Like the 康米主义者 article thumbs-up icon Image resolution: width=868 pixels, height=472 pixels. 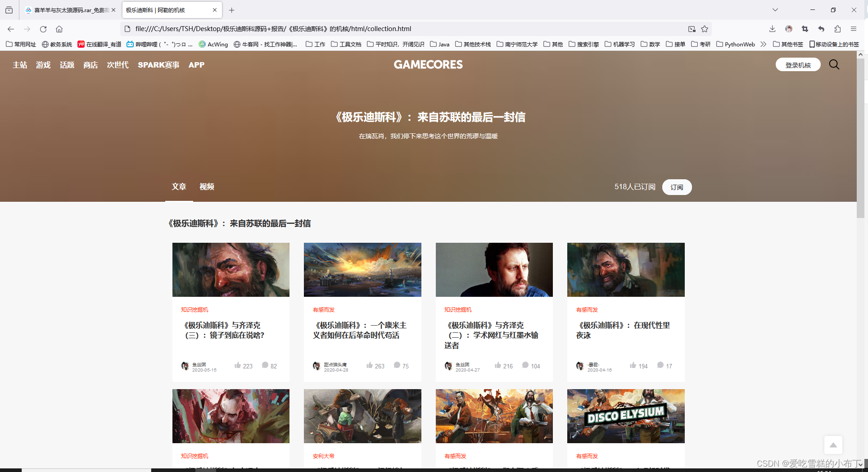tap(370, 365)
